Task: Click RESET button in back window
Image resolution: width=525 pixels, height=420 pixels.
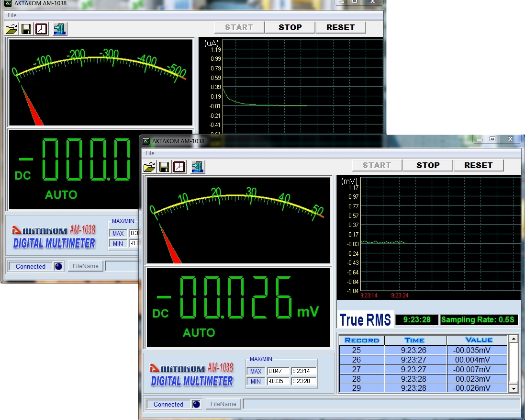Action: [341, 27]
